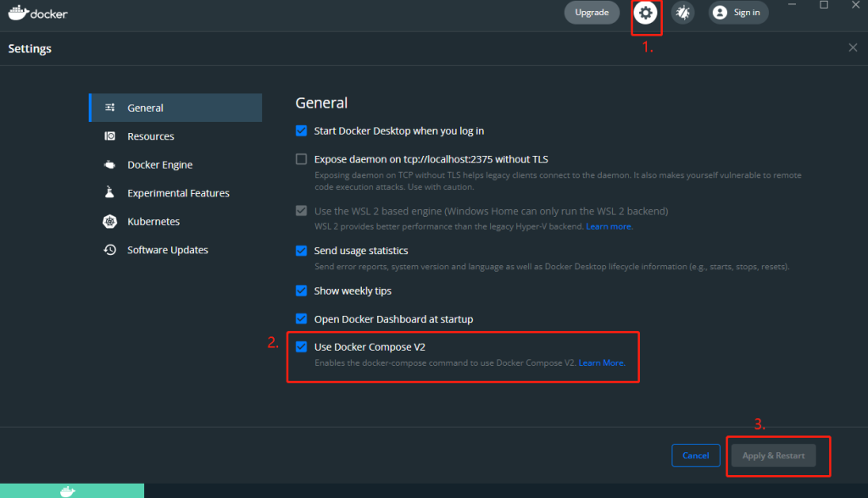
Task: Click the Resources sidebar icon
Action: click(110, 136)
